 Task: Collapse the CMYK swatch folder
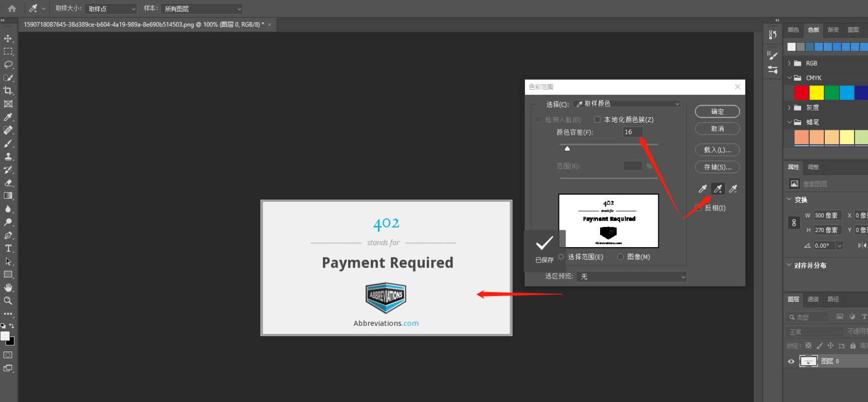pyautogui.click(x=789, y=78)
